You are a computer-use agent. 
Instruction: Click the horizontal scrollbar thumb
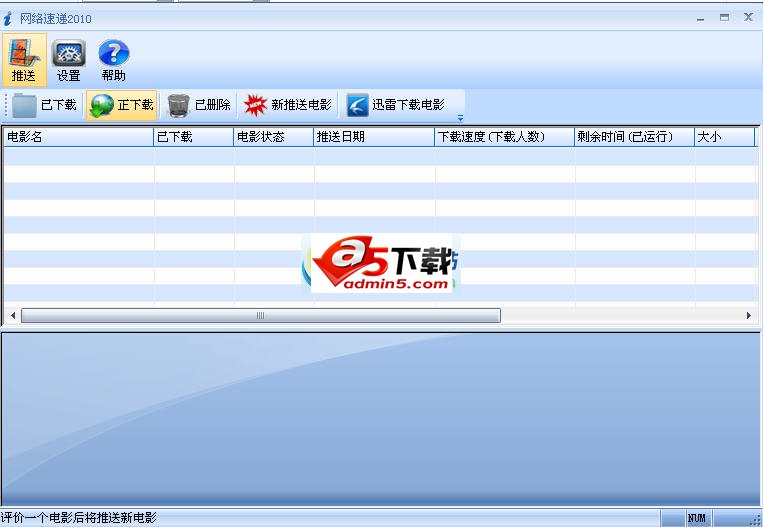pos(261,315)
